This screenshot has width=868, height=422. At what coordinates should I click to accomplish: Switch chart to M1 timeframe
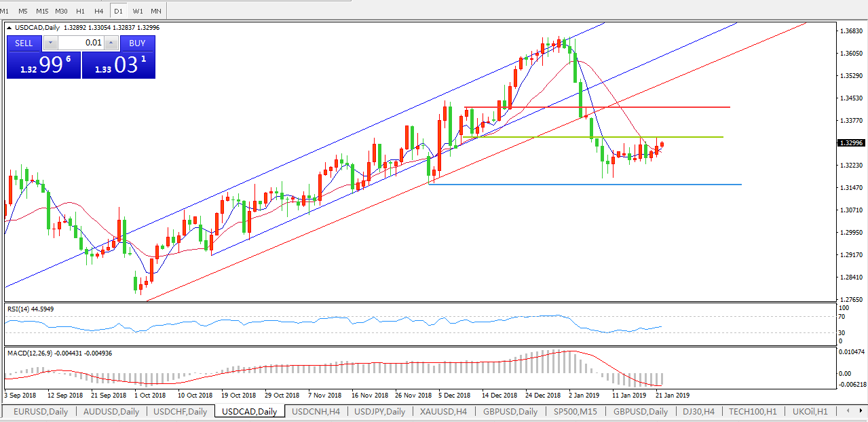5,11
